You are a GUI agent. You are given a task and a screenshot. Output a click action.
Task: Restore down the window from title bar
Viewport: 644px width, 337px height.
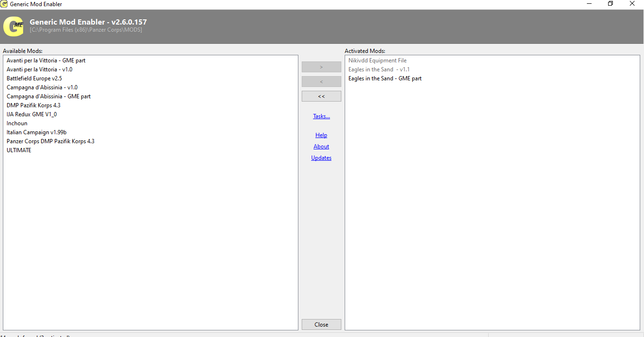(x=610, y=4)
